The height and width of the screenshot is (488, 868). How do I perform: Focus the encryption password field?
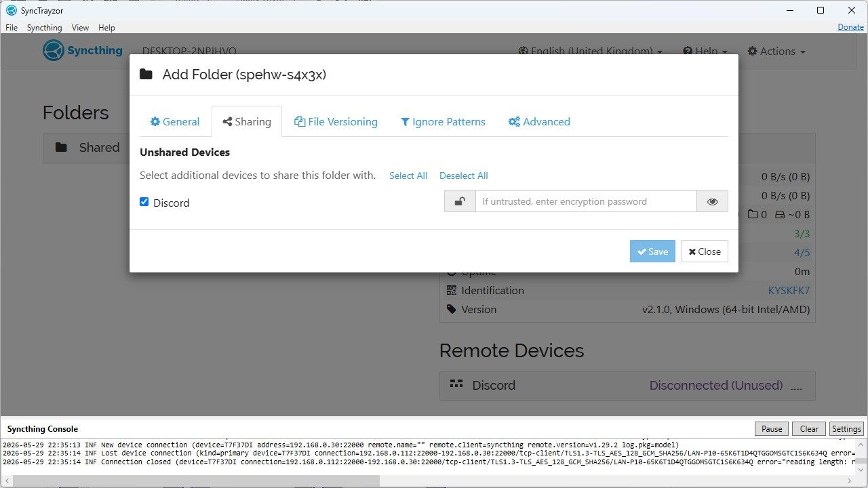[586, 201]
